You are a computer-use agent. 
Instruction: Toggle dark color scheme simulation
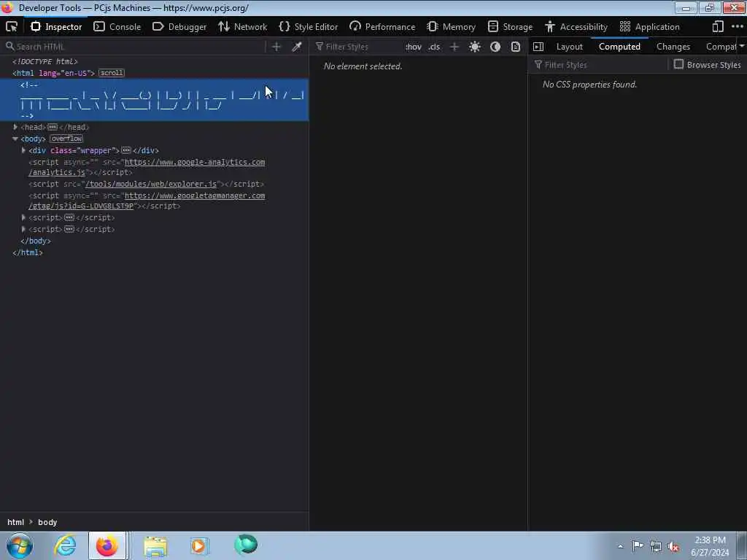(x=495, y=47)
